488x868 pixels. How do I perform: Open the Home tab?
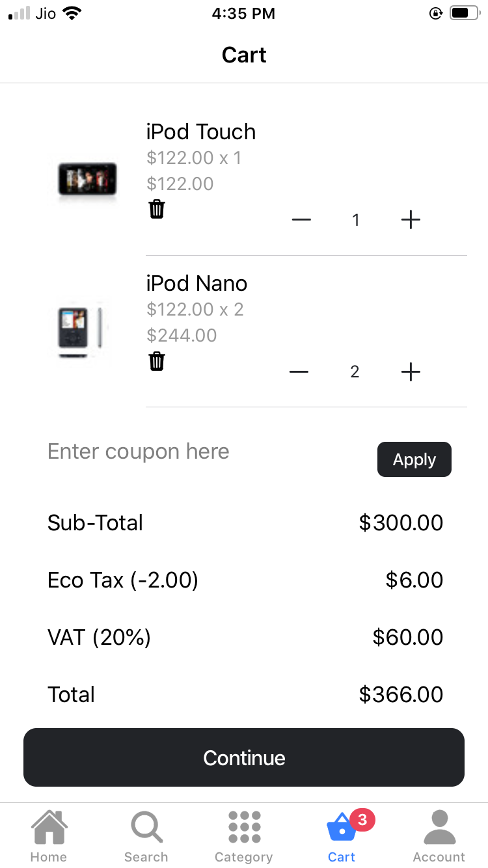point(49,836)
